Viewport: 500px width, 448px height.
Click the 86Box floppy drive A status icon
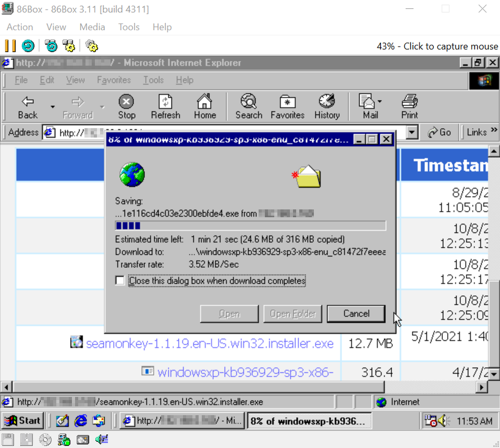(x=8, y=440)
